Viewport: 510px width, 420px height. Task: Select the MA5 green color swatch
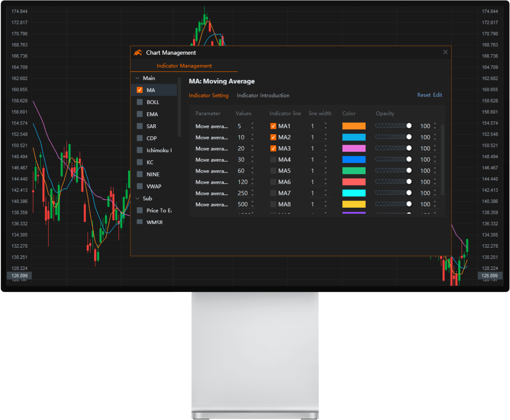tap(354, 170)
